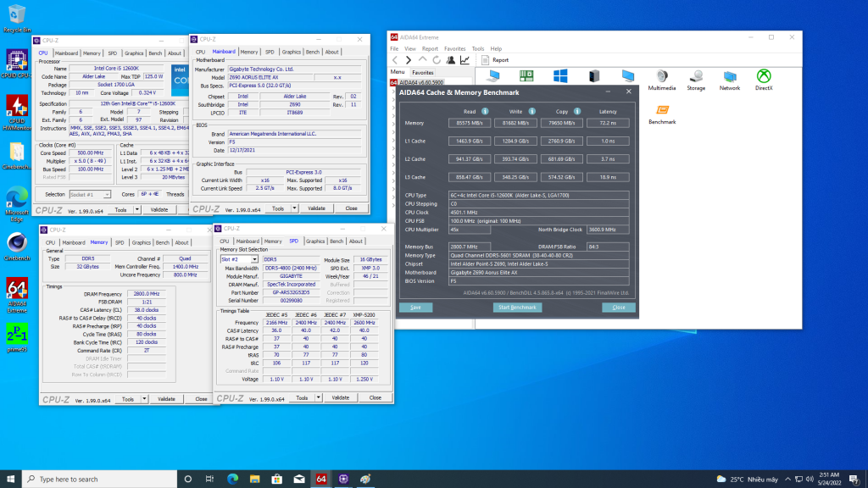Click the 25°C weather widget in taskbar
868x488 pixels.
tap(747, 480)
